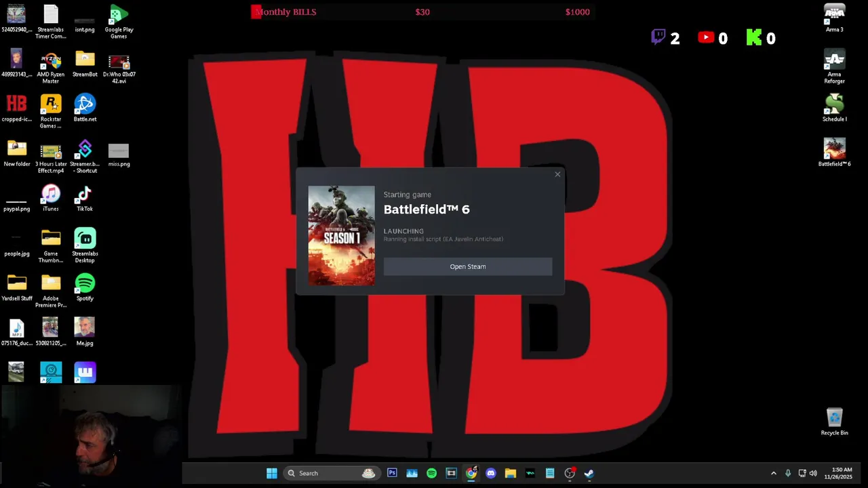Select the Battlefield 6 desktop shortcut
The width and height of the screenshot is (868, 488).
coord(835,153)
